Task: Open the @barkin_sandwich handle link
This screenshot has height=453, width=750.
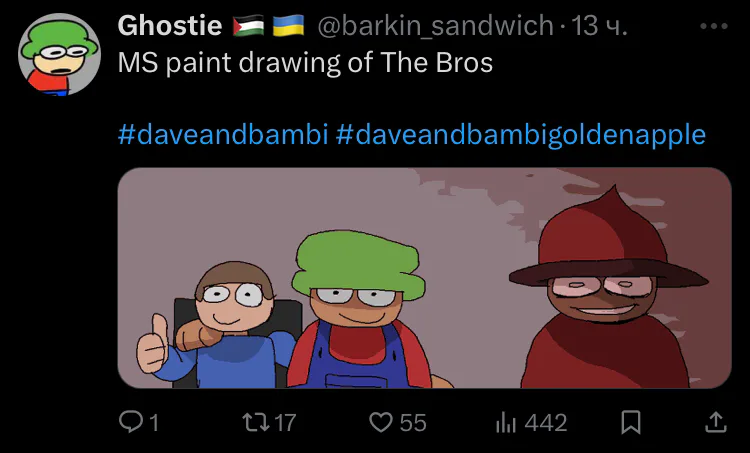Action: pos(435,25)
